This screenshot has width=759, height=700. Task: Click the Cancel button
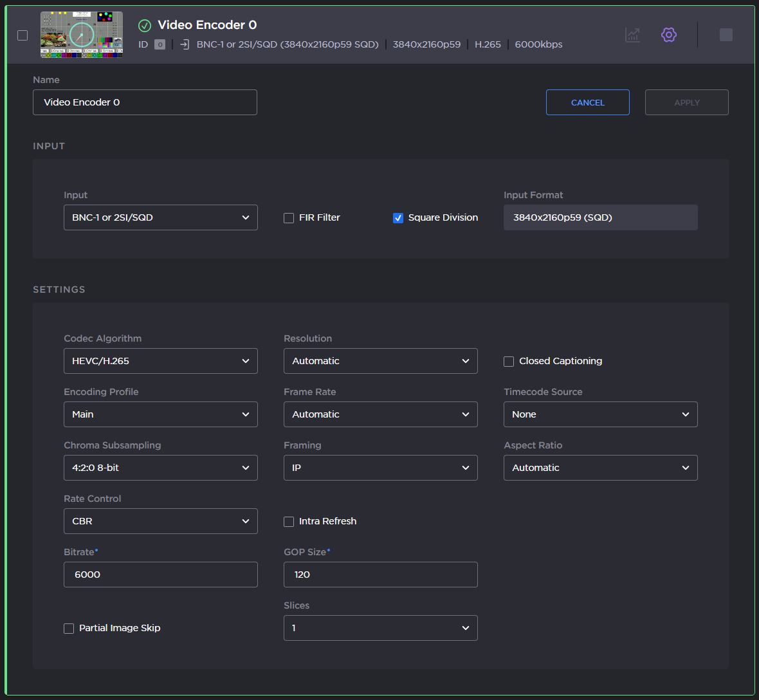coord(587,102)
